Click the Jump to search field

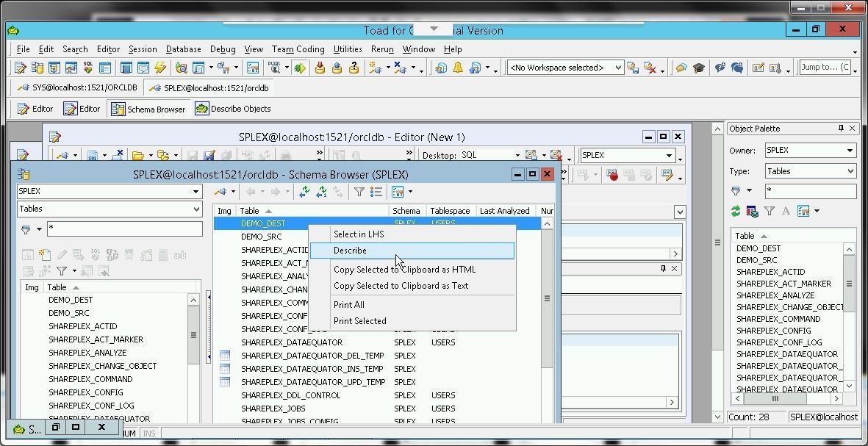825,68
